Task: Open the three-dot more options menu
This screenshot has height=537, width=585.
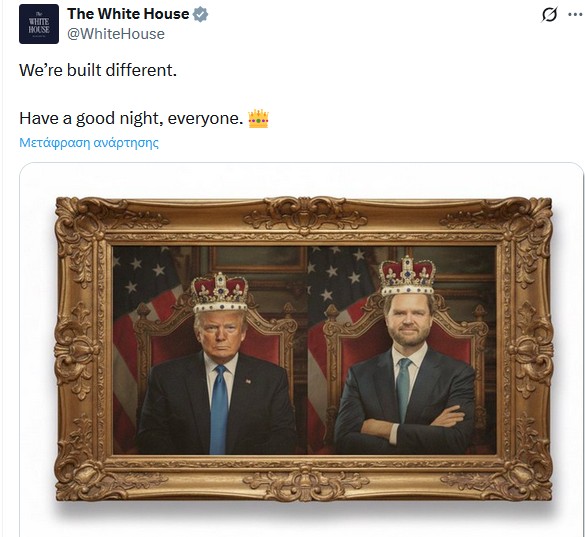Action: pyautogui.click(x=575, y=15)
